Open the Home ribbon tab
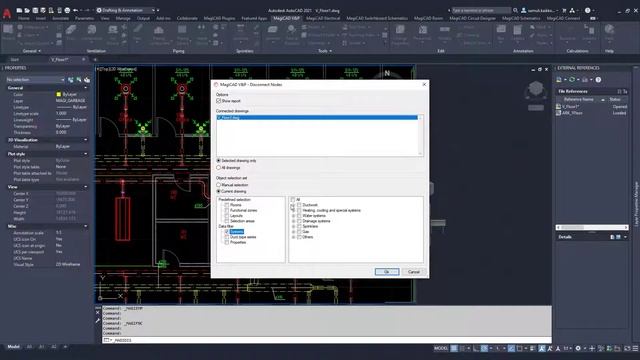This screenshot has width=640, height=360. tap(24, 18)
